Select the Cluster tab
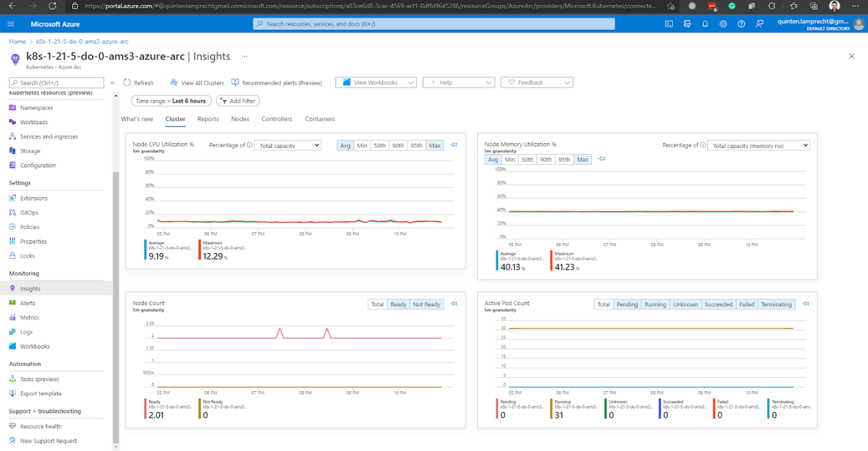The image size is (868, 451). [x=175, y=119]
